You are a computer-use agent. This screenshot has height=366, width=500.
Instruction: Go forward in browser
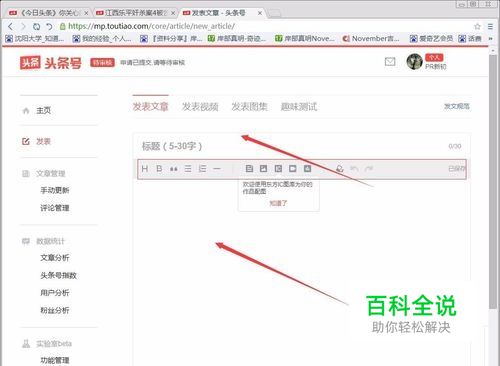[x=23, y=26]
